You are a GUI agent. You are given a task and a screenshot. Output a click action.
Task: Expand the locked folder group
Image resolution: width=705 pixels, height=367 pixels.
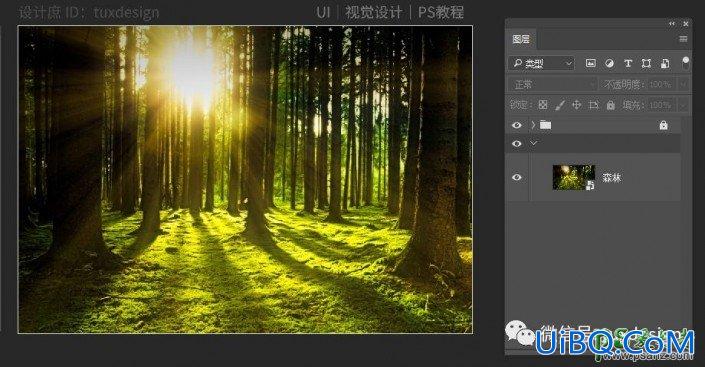(533, 125)
